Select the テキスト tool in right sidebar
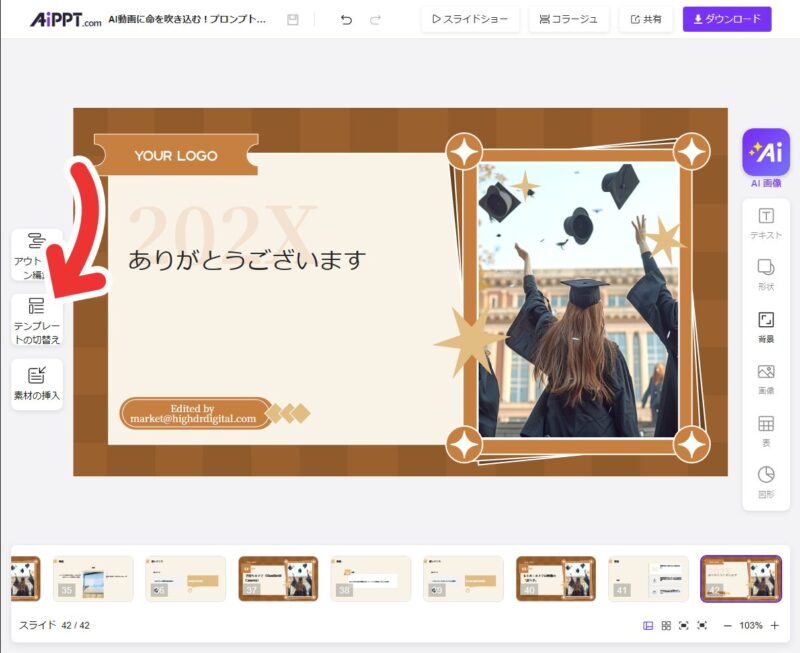800x653 pixels. coord(766,223)
